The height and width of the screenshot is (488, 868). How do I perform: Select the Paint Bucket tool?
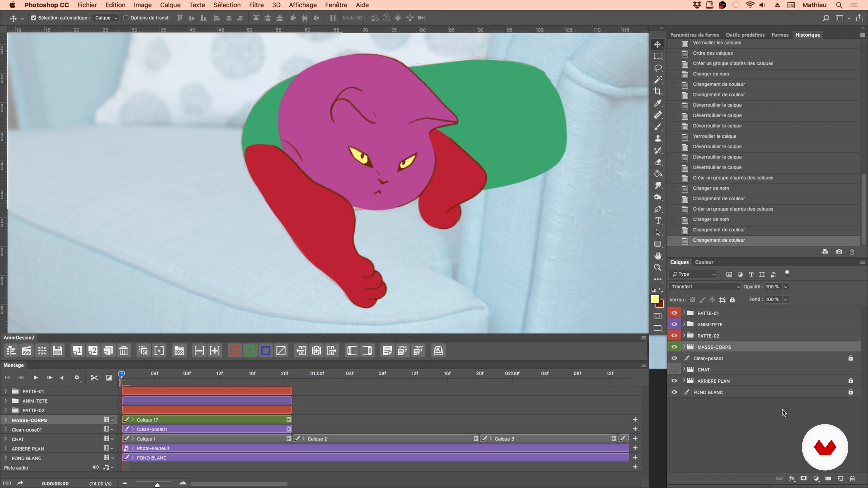[x=658, y=174]
